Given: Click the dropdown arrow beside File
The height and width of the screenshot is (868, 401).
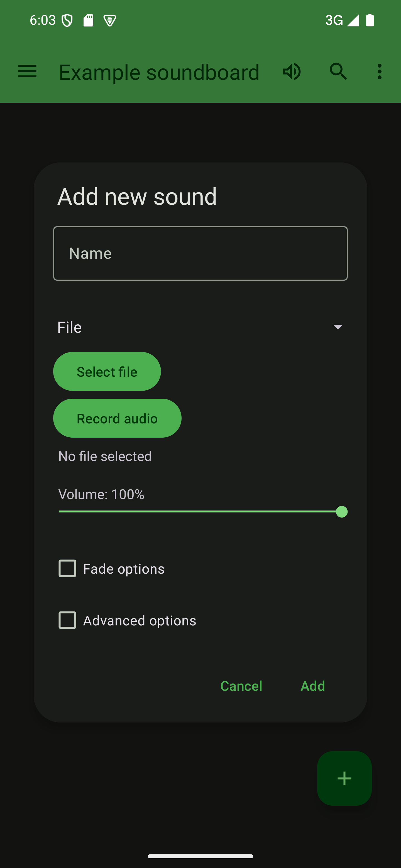Looking at the screenshot, I should pyautogui.click(x=338, y=327).
